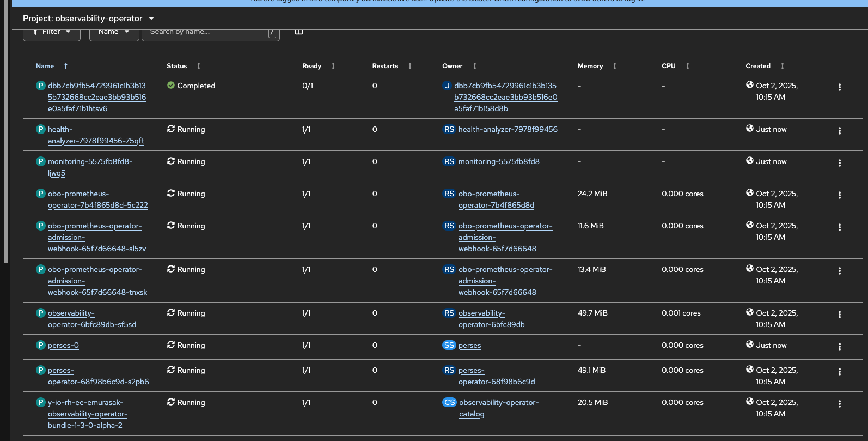Open owner ReplicaSet monitoring-5575fb8fd8
The height and width of the screenshot is (441, 868).
click(x=499, y=161)
